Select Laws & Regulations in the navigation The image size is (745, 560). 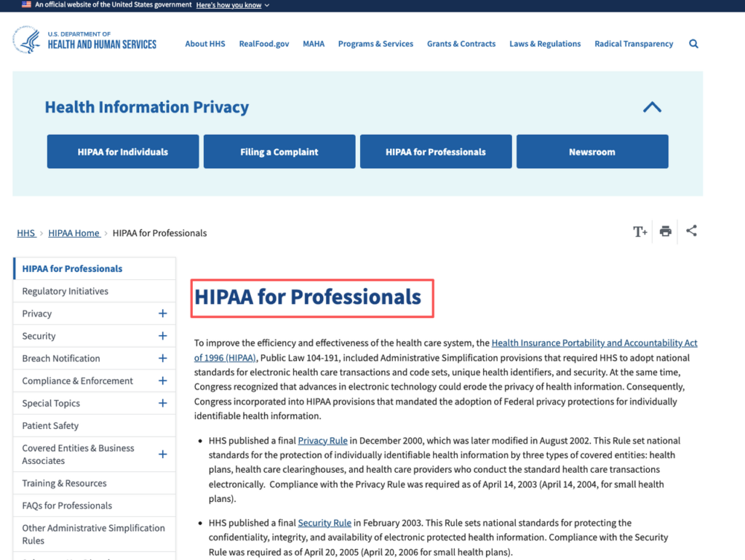tap(545, 44)
